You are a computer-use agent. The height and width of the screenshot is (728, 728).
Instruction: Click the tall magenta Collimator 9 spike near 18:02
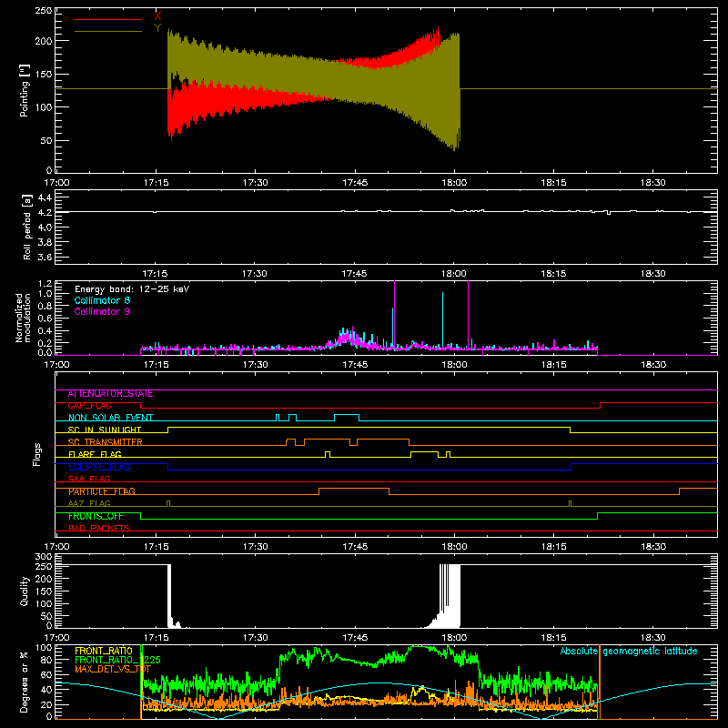point(468,316)
